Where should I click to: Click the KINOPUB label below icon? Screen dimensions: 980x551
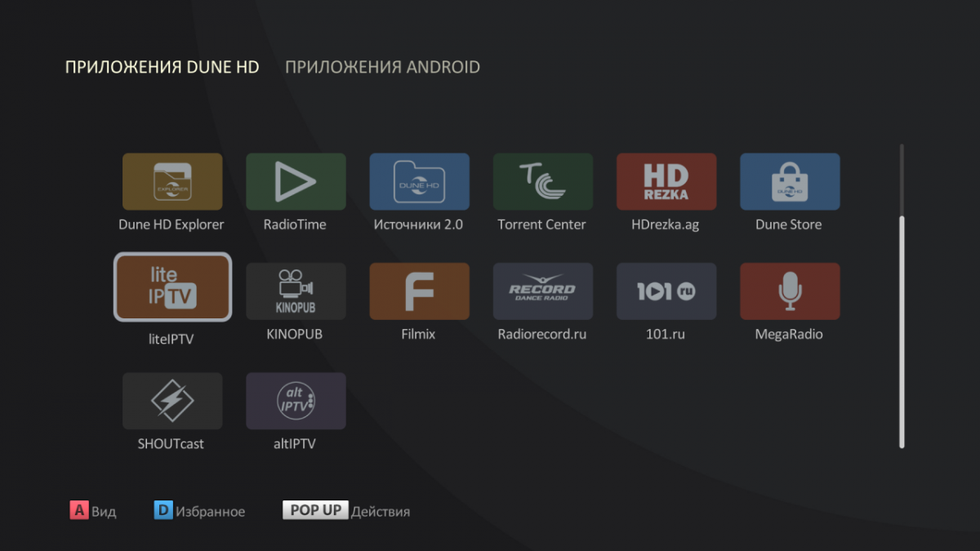(x=294, y=334)
